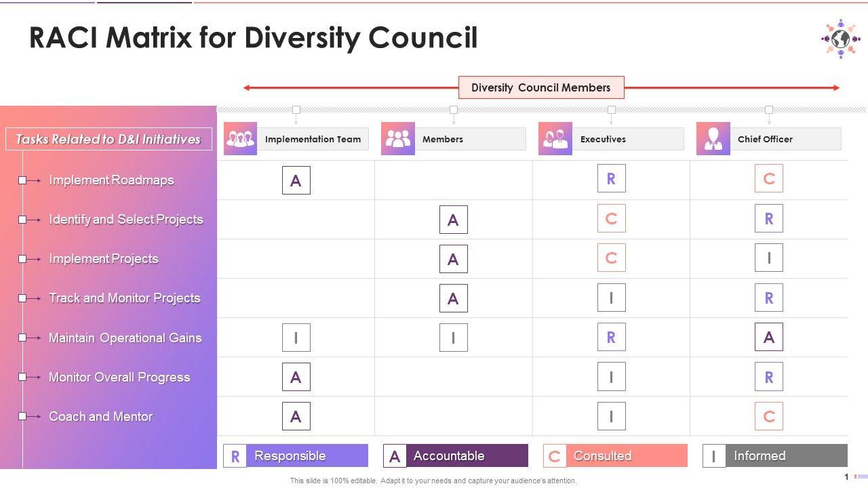The width and height of the screenshot is (868, 488).
Task: Click the Diversity Council Members label
Action: pos(540,87)
